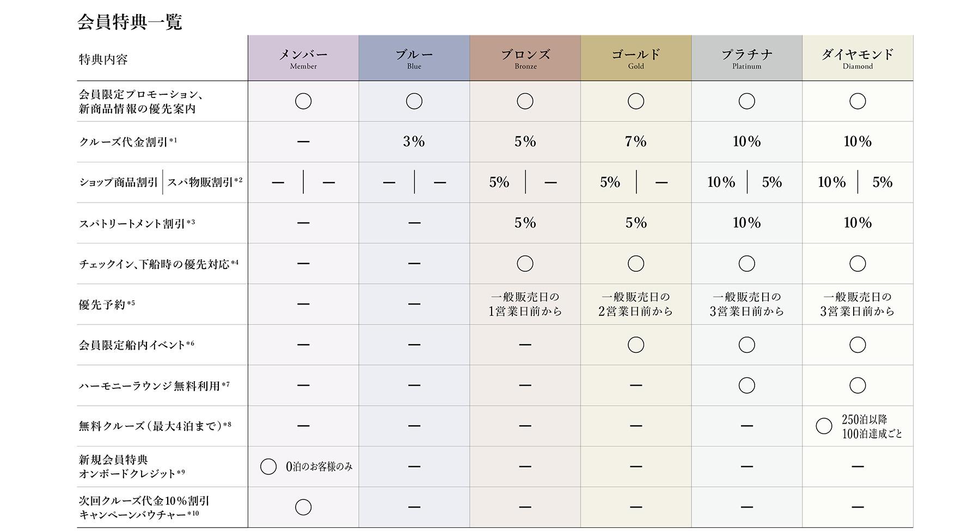This screenshot has width=980, height=531.
Task: Click the メンバー Member column header
Action: click(303, 58)
